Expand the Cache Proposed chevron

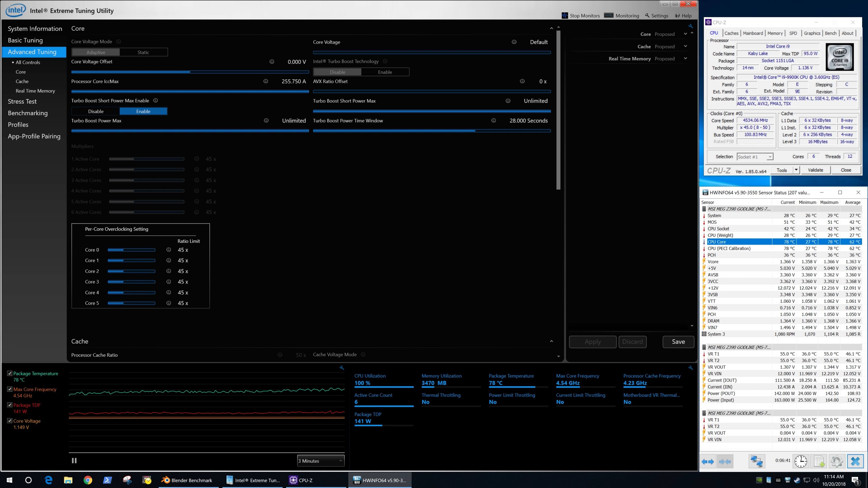[x=685, y=46]
